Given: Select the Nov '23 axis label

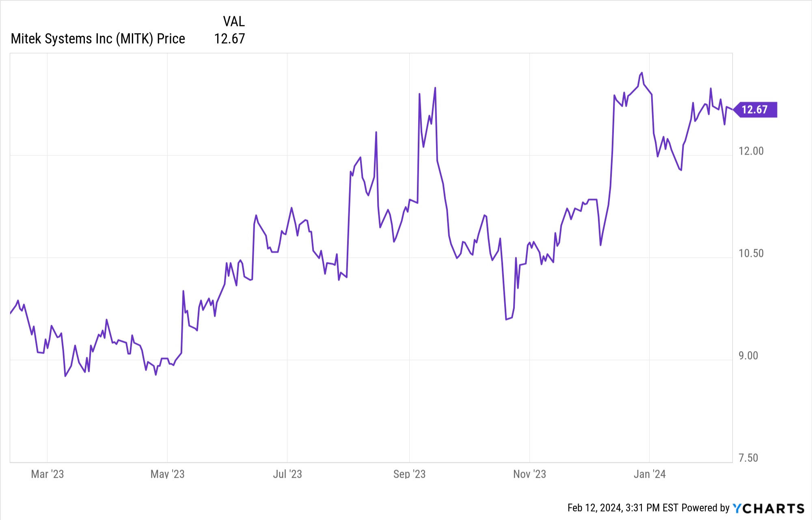Looking at the screenshot, I should [529, 474].
